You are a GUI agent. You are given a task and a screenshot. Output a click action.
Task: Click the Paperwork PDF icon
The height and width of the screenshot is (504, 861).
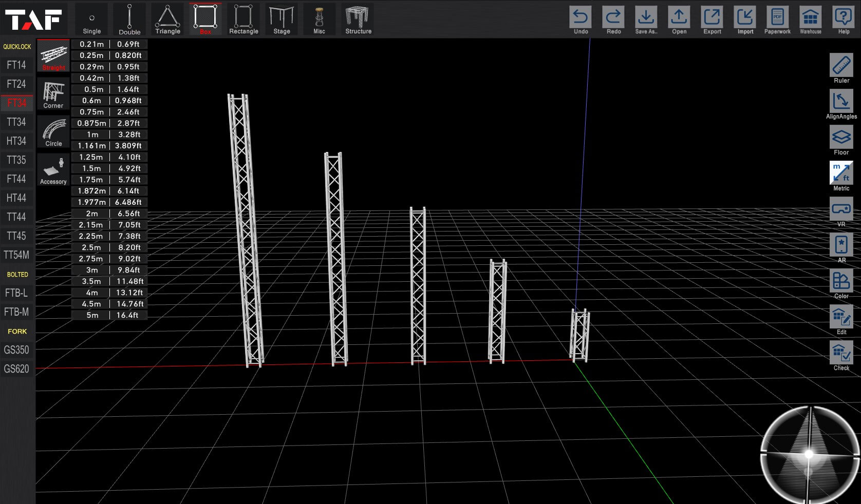click(x=777, y=20)
